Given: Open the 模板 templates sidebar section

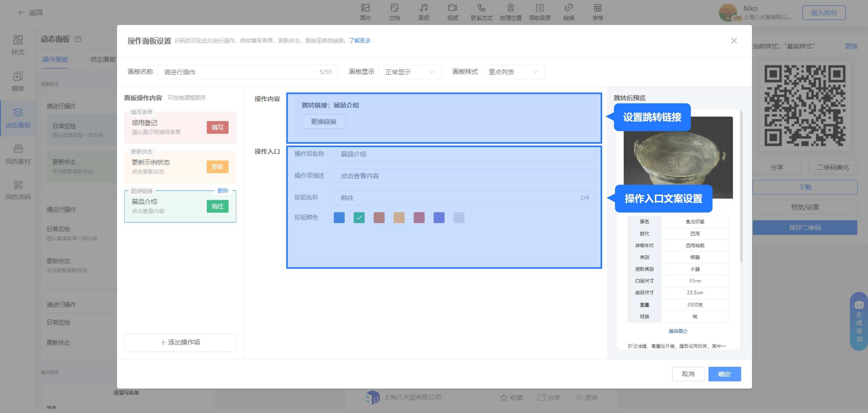Looking at the screenshot, I should click(18, 81).
